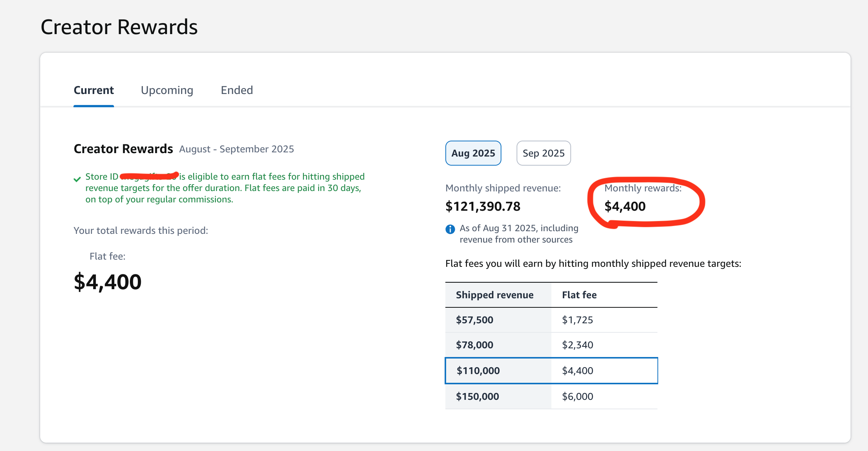Click the $6,000 flat fee cell
Image resolution: width=868 pixels, height=451 pixels.
[x=578, y=396]
